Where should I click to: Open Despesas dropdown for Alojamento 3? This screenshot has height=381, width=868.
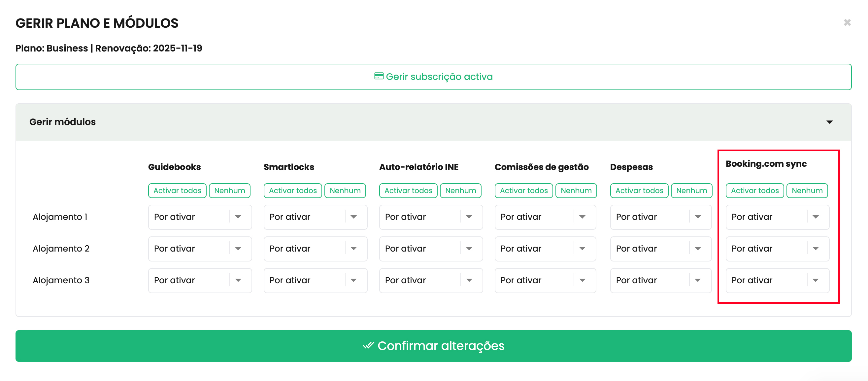tap(661, 281)
